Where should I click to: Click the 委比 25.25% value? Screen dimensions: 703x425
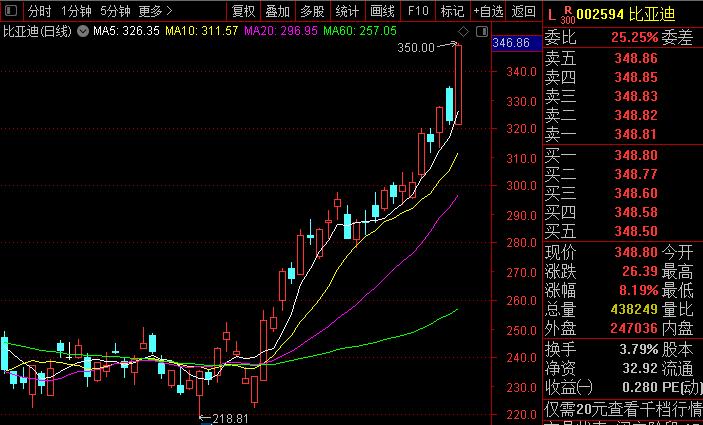[x=634, y=38]
